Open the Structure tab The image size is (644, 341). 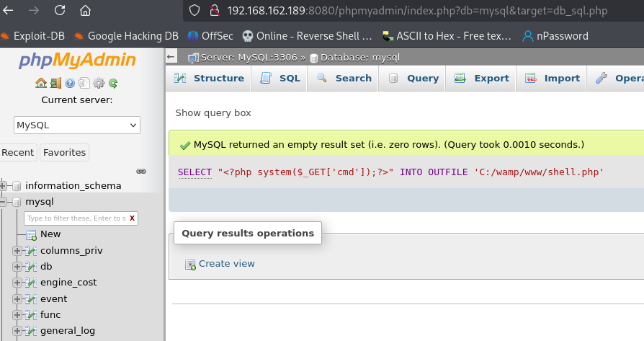209,78
